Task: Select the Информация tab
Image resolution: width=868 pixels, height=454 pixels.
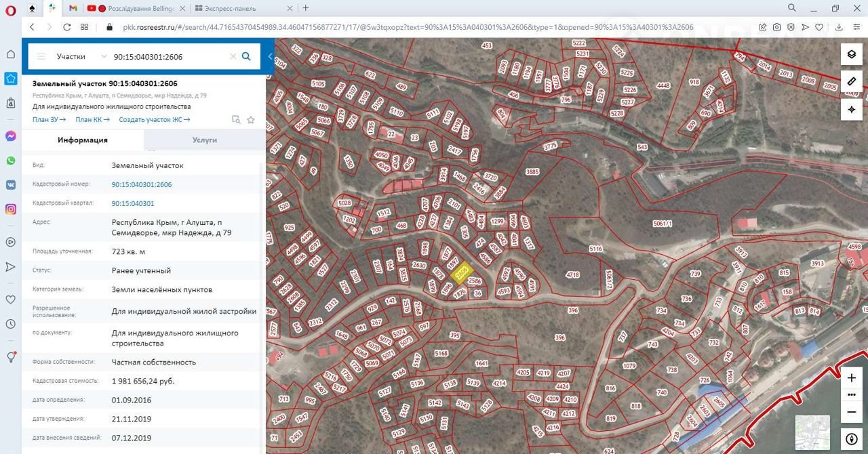Action: 83,140
